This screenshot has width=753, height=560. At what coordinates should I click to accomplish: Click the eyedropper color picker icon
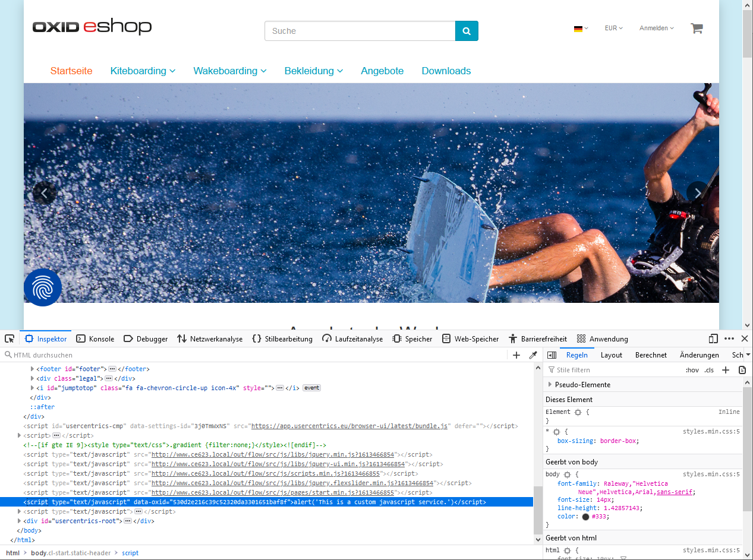click(533, 355)
